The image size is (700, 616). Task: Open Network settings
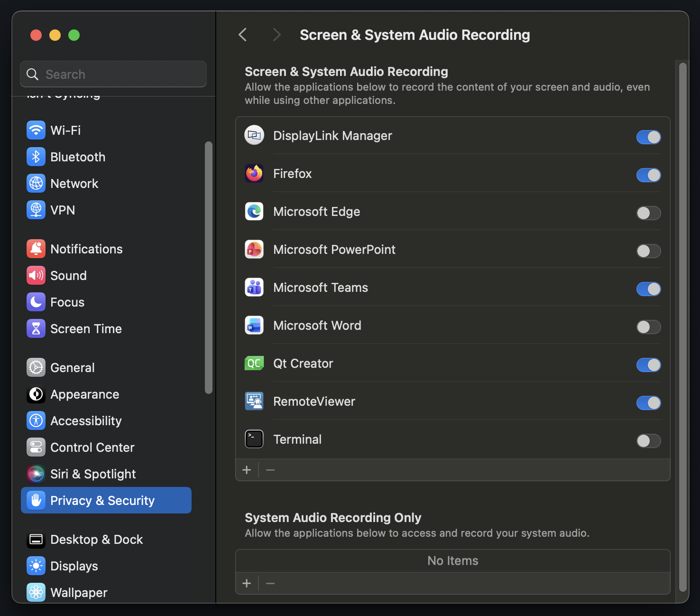[x=74, y=183]
